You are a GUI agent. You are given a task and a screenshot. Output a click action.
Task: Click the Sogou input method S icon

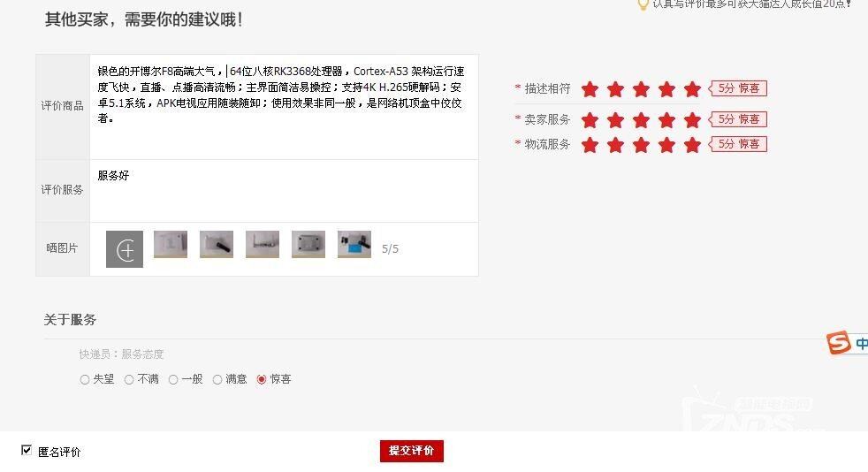838,343
